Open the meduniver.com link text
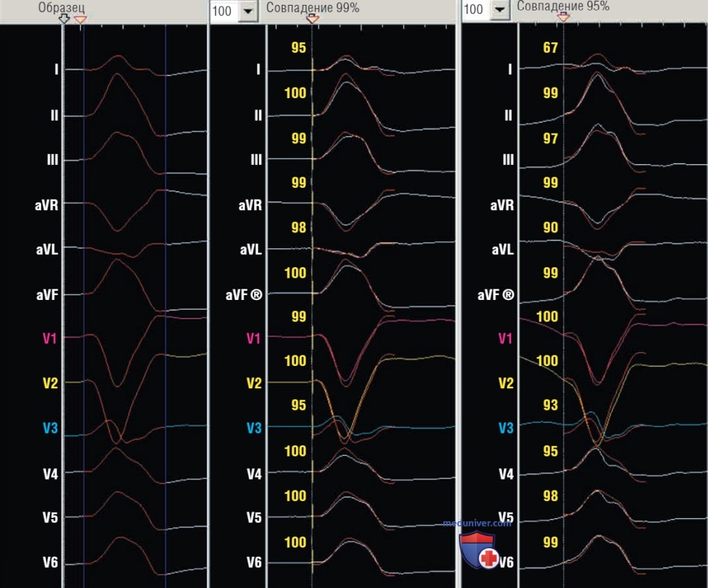Screen dimensions: 708x588 point(477,523)
